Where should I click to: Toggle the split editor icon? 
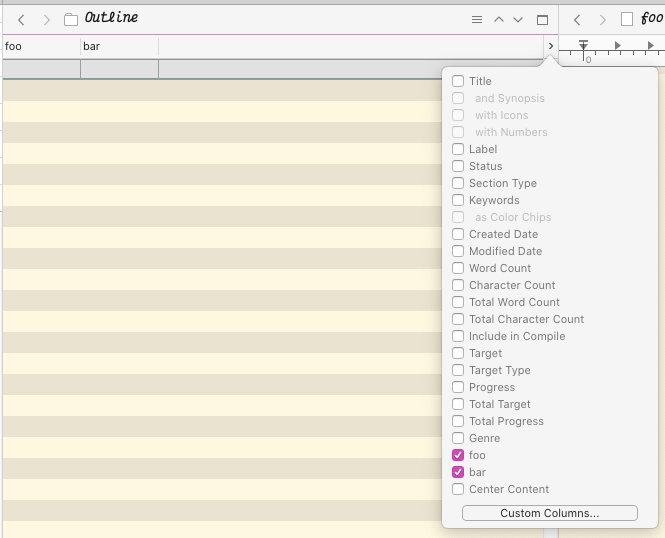pyautogui.click(x=542, y=19)
